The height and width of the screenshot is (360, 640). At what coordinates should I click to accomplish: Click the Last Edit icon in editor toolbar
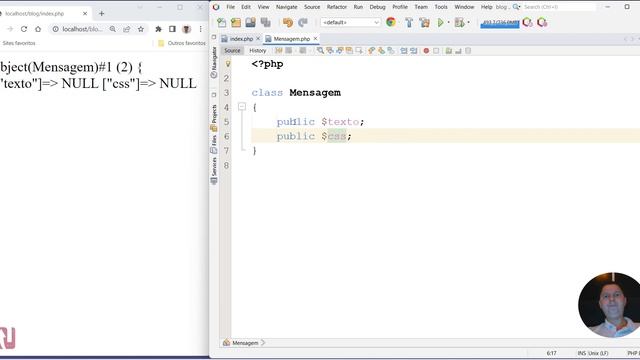tap(279, 51)
